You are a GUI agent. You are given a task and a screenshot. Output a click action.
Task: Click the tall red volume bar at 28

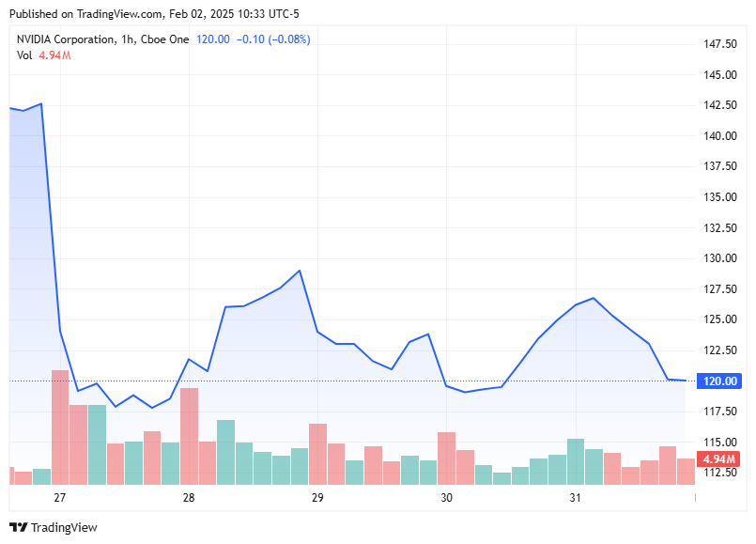point(189,437)
